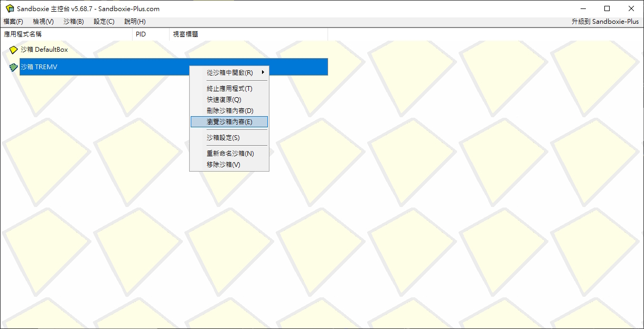Open the 說明(H) menu
This screenshot has height=329, width=644.
(x=135, y=22)
